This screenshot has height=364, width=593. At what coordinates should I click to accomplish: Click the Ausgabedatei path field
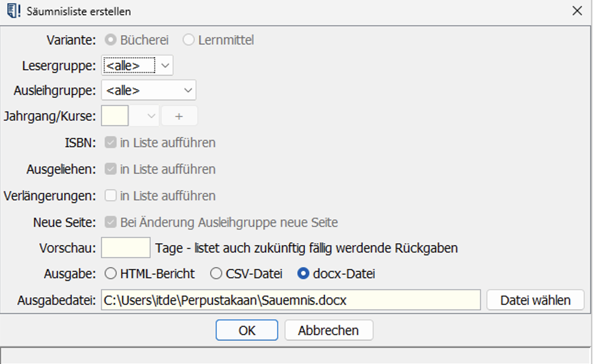290,300
